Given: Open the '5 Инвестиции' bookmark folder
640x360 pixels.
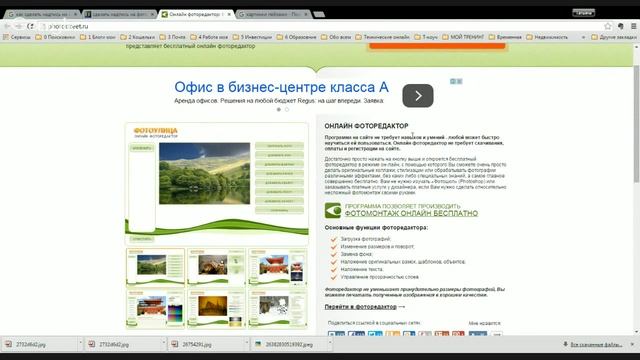Looking at the screenshot, I should (x=252, y=37).
